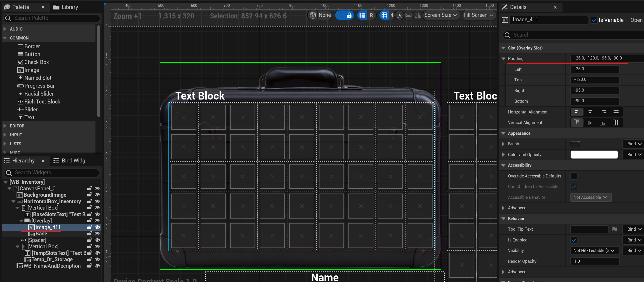Click the R render-transform mode button
Viewport: 644px width, 282px height.
[x=371, y=15]
